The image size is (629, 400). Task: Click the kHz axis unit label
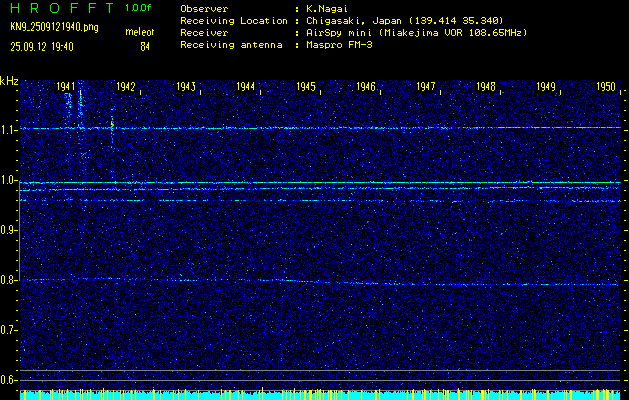click(9, 81)
